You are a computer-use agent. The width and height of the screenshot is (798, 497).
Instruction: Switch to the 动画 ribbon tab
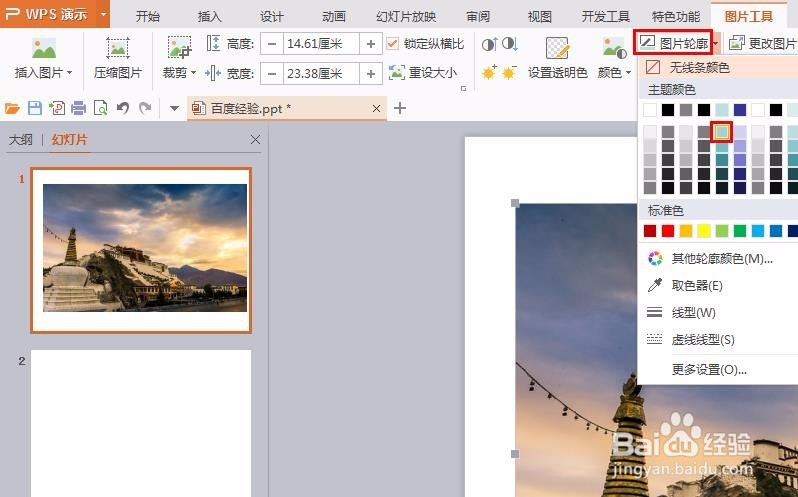(x=334, y=16)
